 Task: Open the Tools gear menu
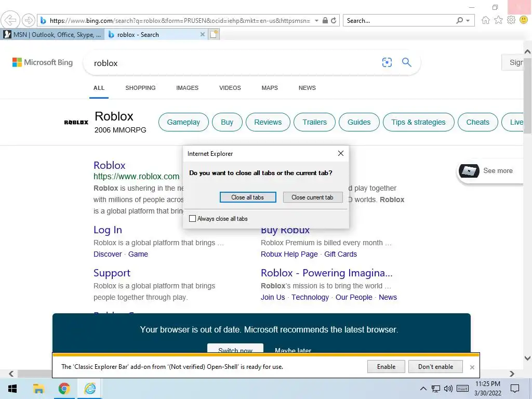pos(511,20)
